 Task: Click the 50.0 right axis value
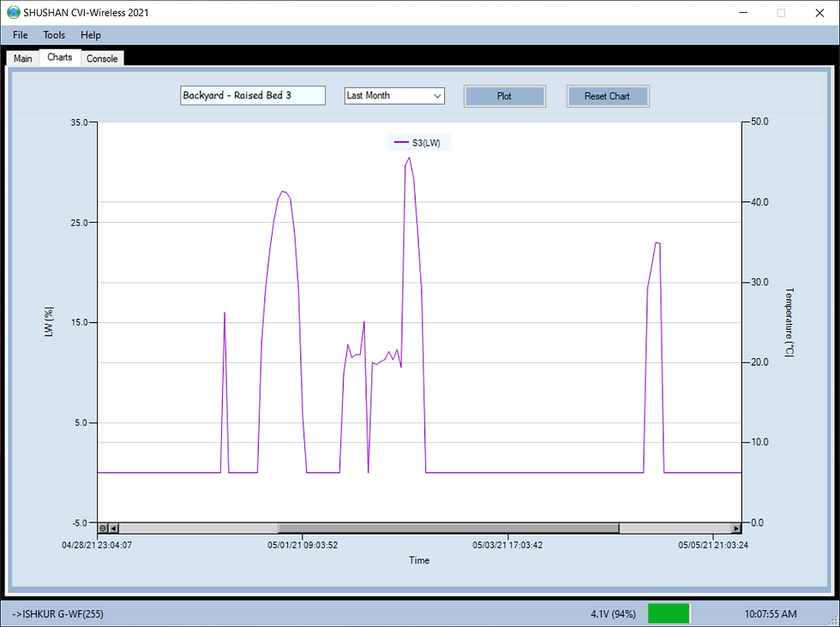pos(759,122)
